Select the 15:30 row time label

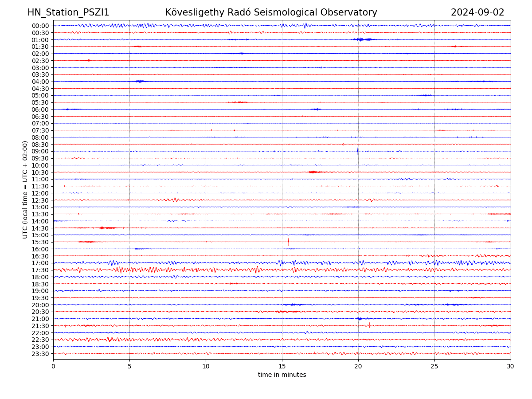(x=40, y=242)
